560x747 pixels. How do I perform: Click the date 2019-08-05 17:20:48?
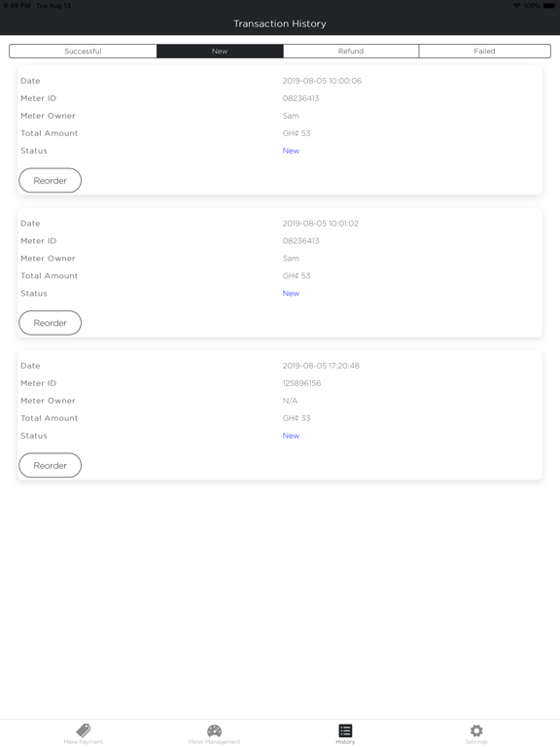coord(321,366)
